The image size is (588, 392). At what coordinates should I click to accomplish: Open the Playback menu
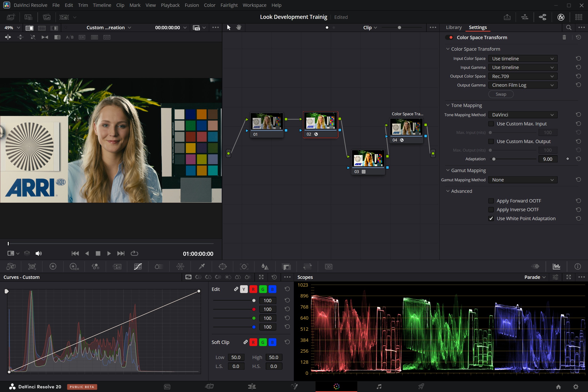[170, 5]
